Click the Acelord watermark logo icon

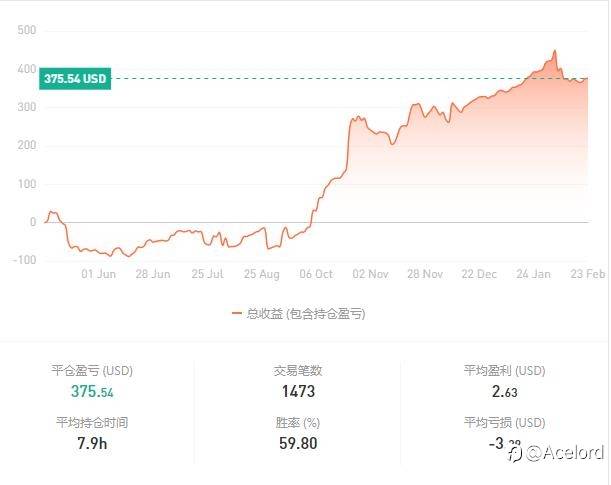coord(515,453)
